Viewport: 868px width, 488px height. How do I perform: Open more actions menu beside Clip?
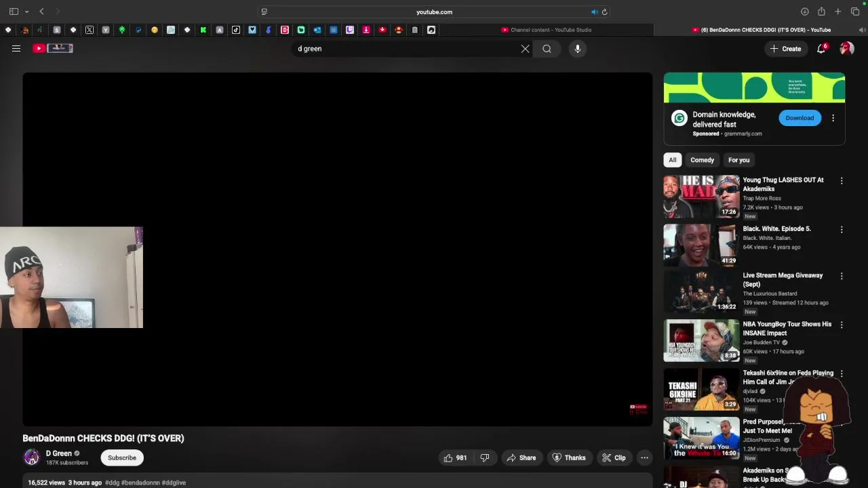pos(644,457)
